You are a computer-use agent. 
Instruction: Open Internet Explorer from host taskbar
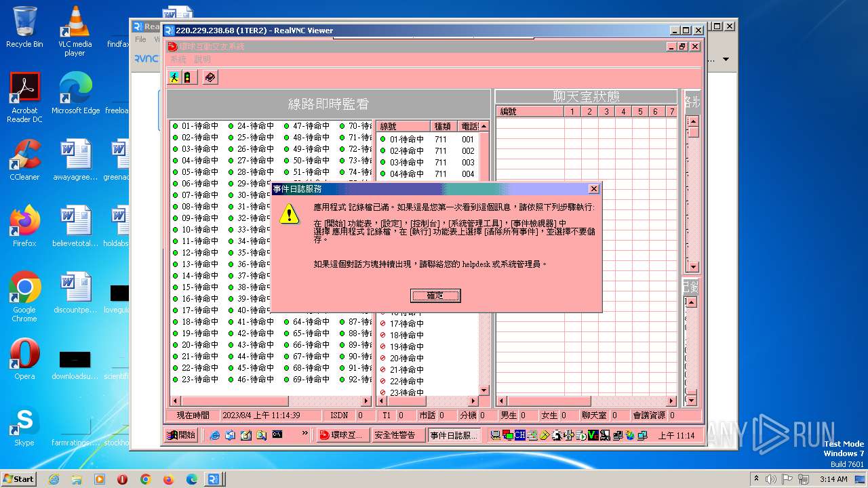pyautogui.click(x=54, y=479)
